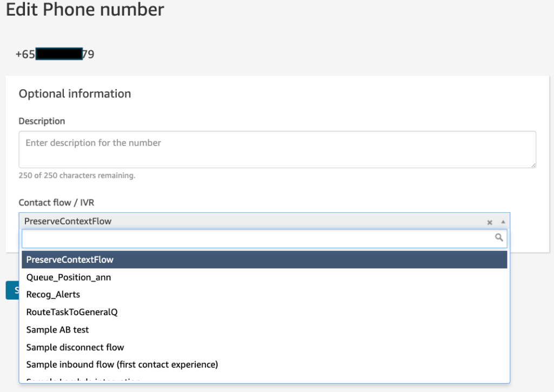Choose the Sample AB test flow
The height and width of the screenshot is (392, 554).
[57, 330]
